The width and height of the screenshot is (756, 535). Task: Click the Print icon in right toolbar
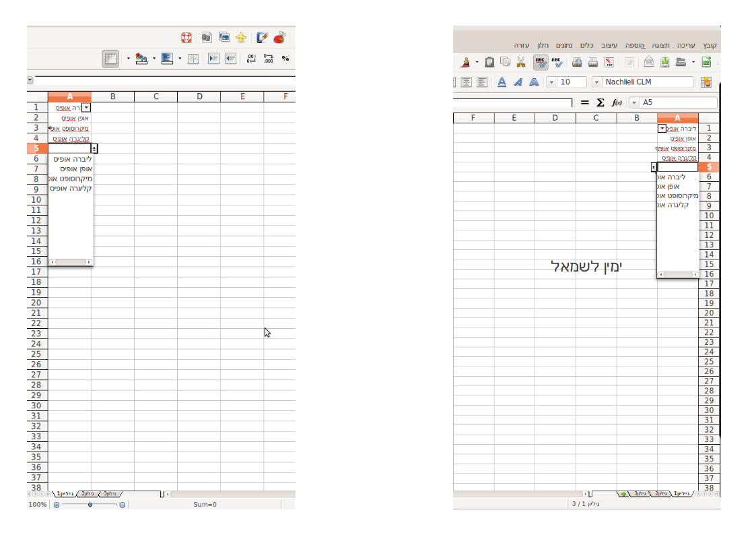click(x=593, y=63)
